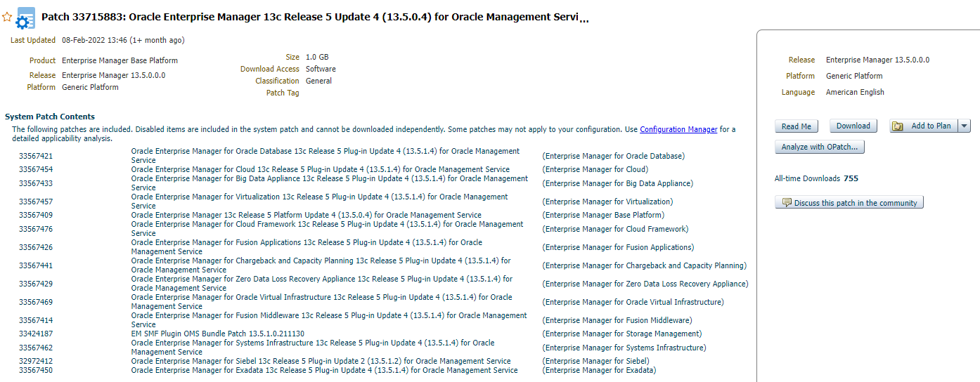The image size is (980, 382).
Task: Click (Enterprise Manager for Cloud Framework) label
Action: coord(615,230)
